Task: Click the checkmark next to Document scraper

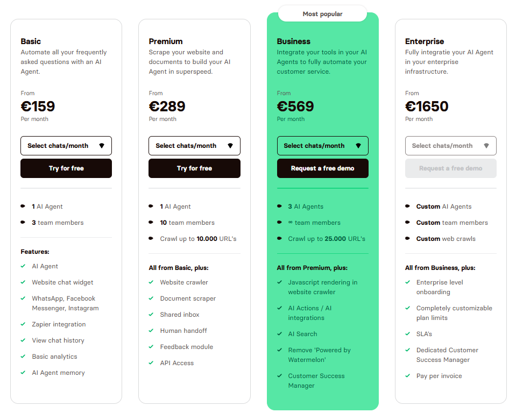Action: coord(151,298)
